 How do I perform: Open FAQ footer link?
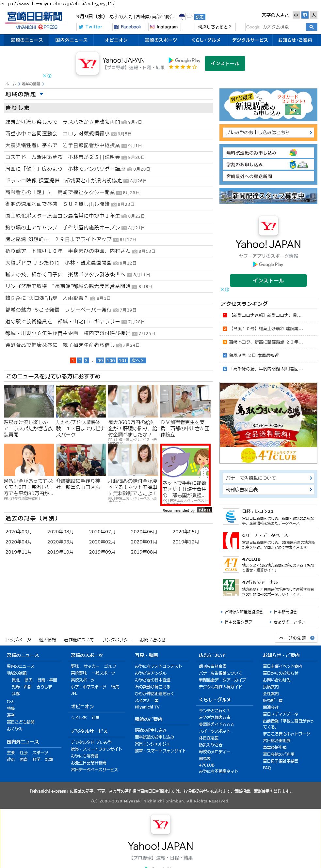click(267, 768)
